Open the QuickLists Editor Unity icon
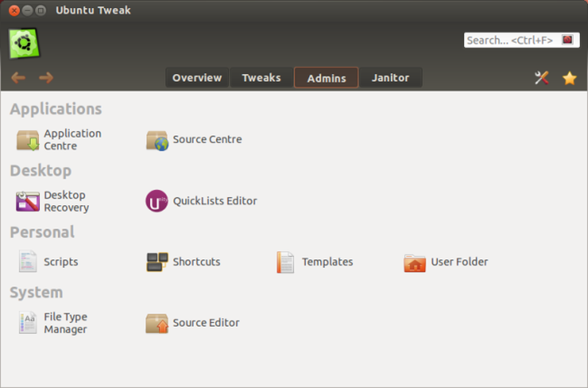Viewport: 588px width, 388px height. (157, 201)
